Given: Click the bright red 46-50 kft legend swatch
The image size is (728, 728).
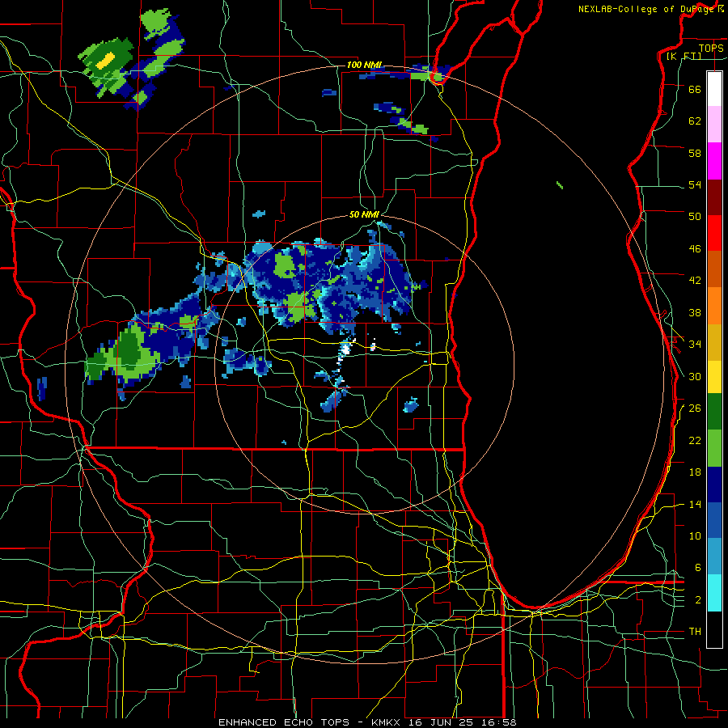Looking at the screenshot, I should pos(714,233).
